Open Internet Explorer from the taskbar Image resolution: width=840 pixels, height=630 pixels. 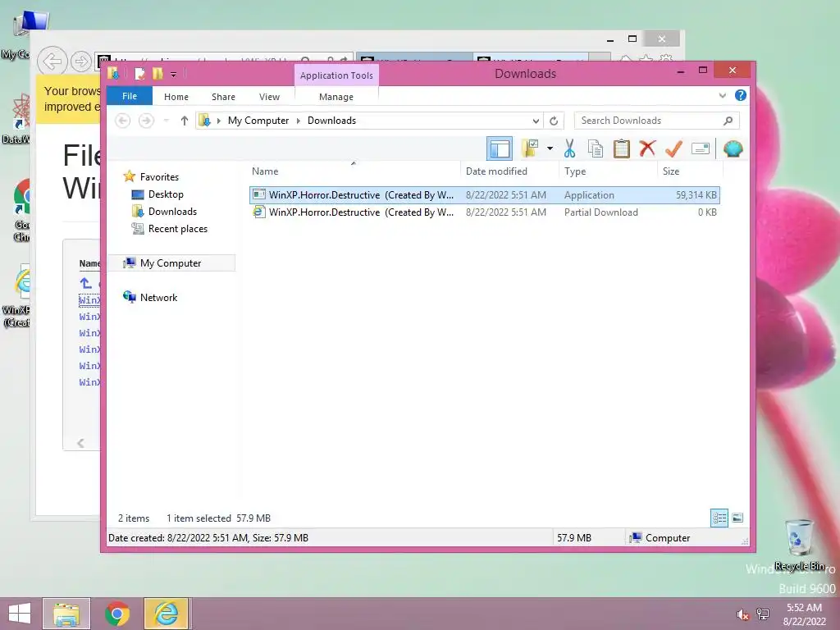pyautogui.click(x=167, y=614)
